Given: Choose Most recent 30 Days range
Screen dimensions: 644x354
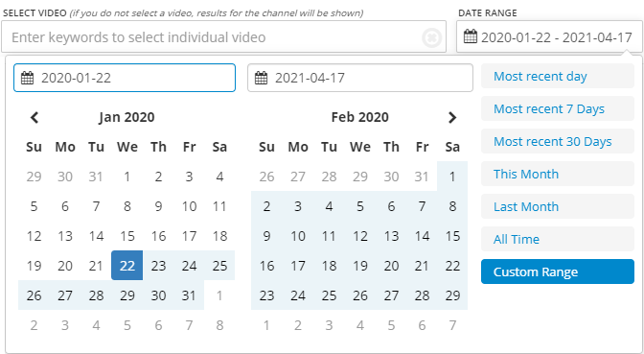Looking at the screenshot, I should 558,141.
